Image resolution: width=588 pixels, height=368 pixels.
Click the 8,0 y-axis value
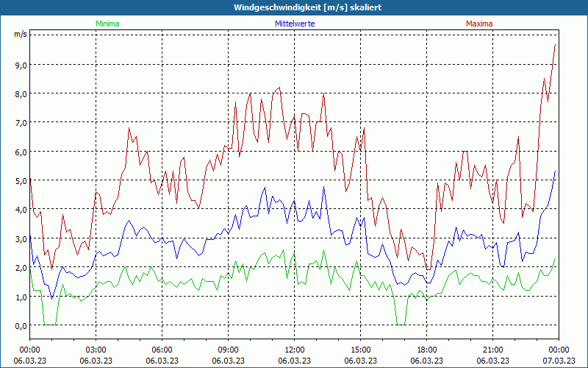(x=21, y=94)
